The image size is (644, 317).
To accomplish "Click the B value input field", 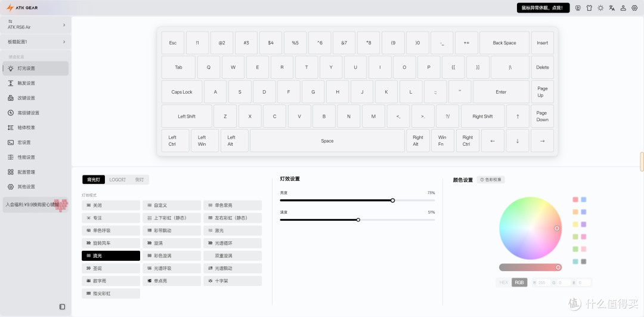I will [x=584, y=283].
